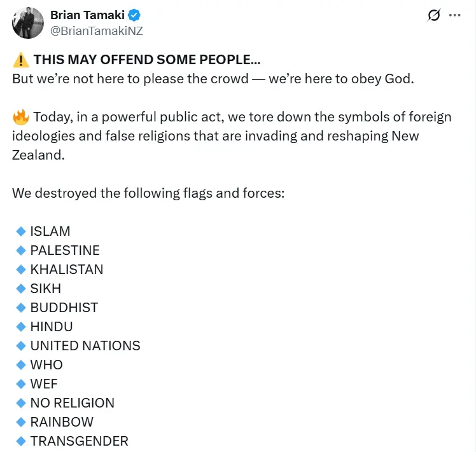Click the "We destroyed the following flags" line
This screenshot has height=452, width=476.
pos(148,193)
